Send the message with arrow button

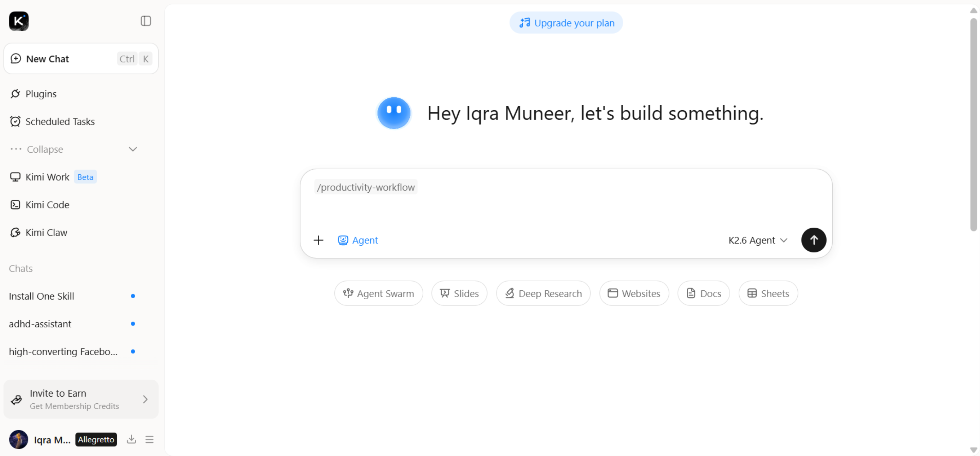click(x=814, y=240)
